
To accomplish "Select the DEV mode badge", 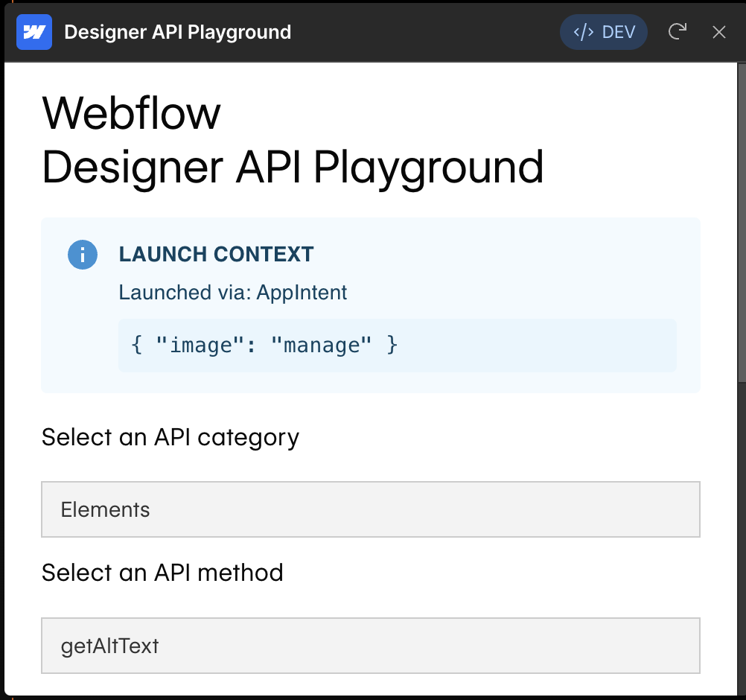I will tap(604, 31).
